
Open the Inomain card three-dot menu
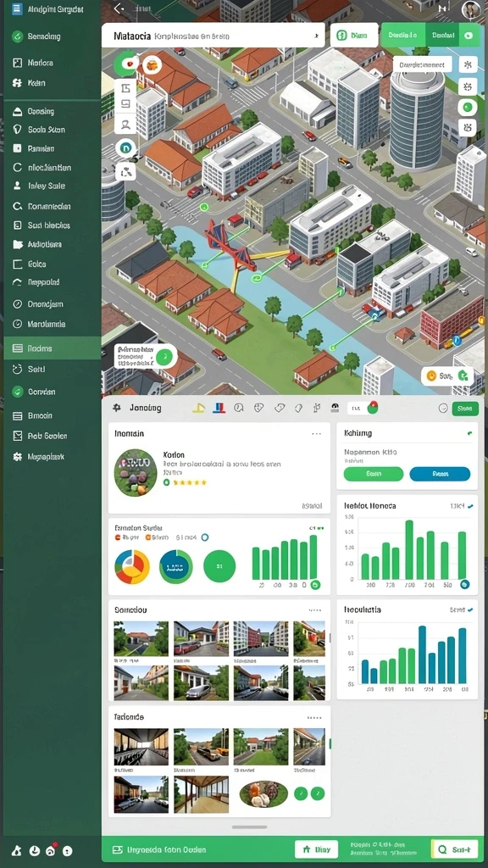317,434
